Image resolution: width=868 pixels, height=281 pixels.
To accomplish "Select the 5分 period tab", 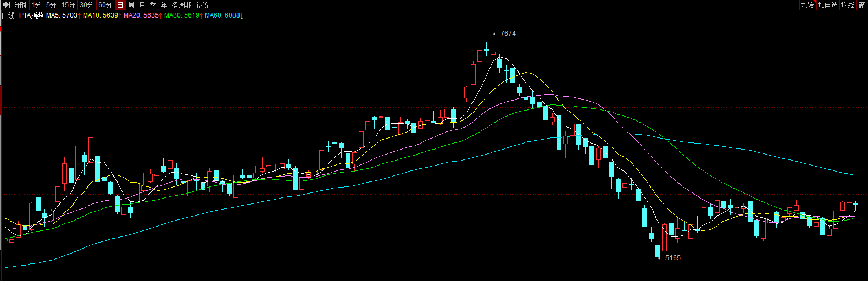I will point(51,5).
